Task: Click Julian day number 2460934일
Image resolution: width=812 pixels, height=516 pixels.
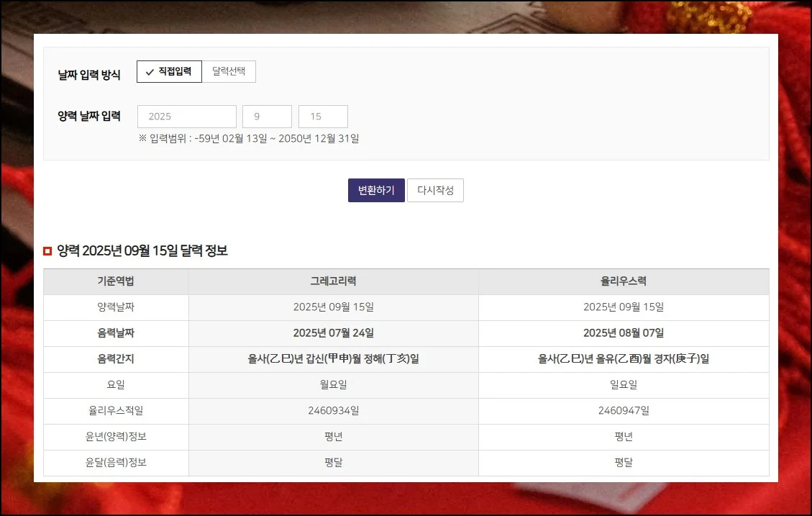Action: tap(333, 411)
